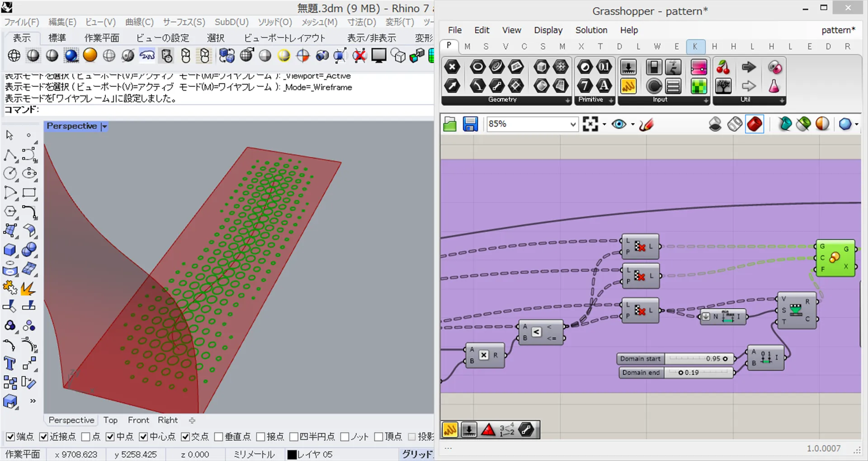
Task: Click the green-highlighted G C F component
Action: pyautogui.click(x=835, y=258)
